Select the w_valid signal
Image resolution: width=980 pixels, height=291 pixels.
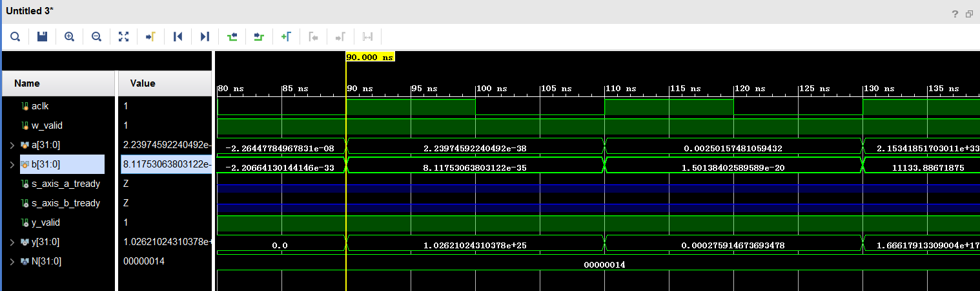(x=46, y=125)
